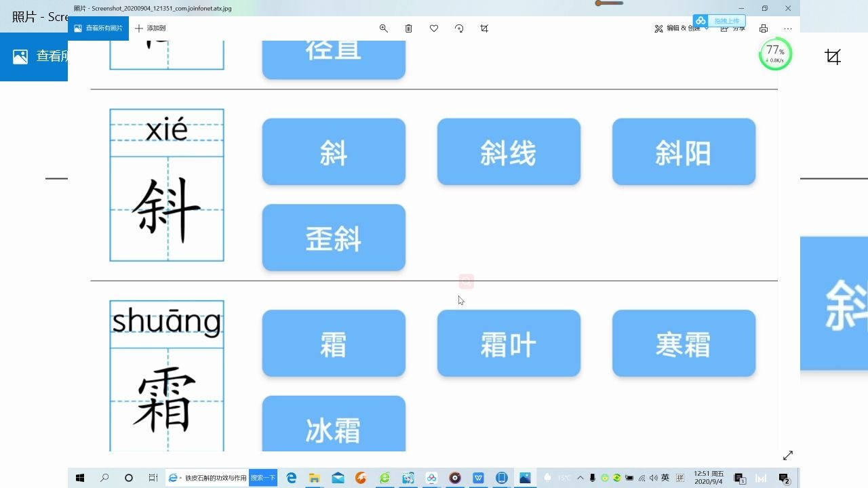This screenshot has width=868, height=488.
Task: Open Baidu Netdisk icon on taskbar
Action: (x=431, y=478)
